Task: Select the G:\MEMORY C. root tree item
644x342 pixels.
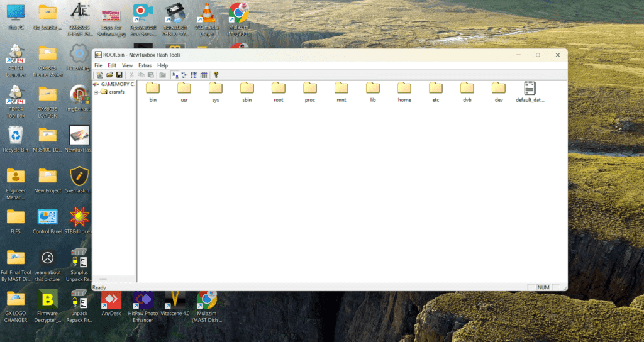Action: [117, 84]
